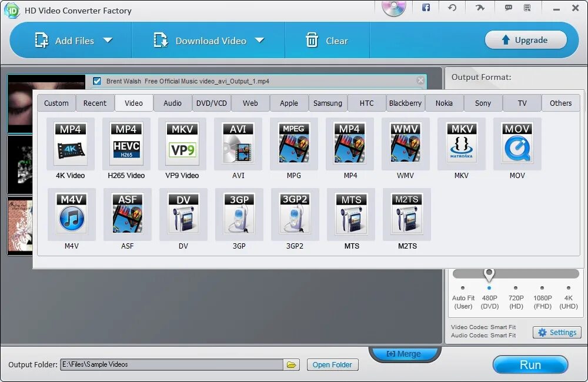Open the register list icon in title bar
The image size is (588, 382).
(527, 8)
